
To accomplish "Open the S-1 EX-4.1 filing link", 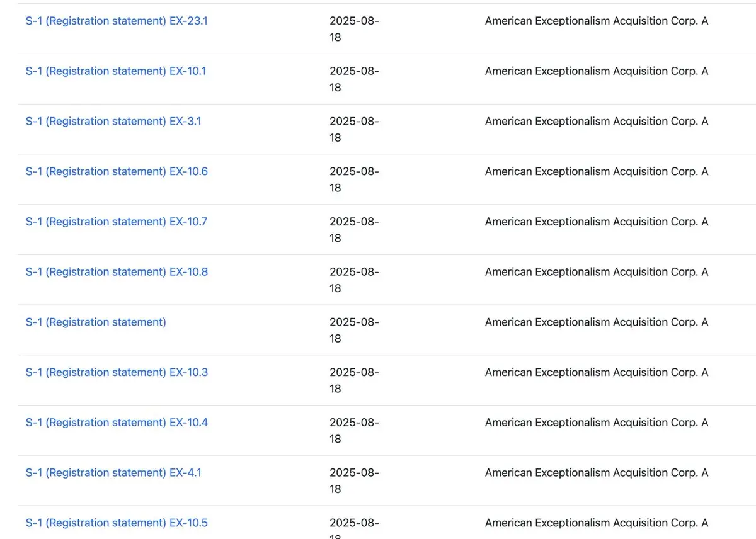I will click(x=113, y=473).
